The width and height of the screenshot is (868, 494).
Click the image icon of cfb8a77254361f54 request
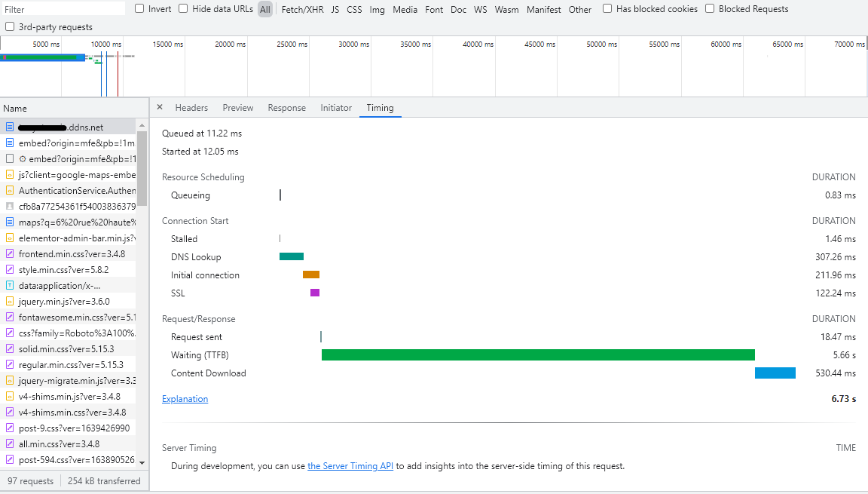click(9, 207)
